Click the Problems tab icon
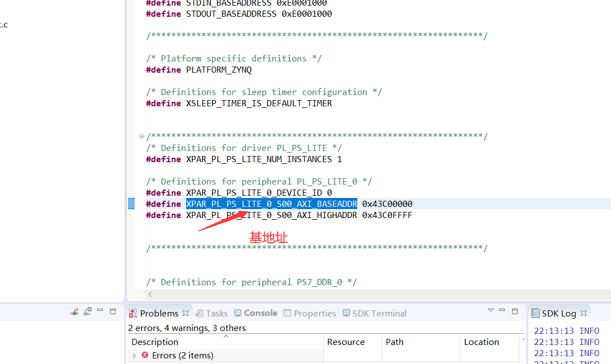The width and height of the screenshot is (611, 364). pyautogui.click(x=133, y=313)
